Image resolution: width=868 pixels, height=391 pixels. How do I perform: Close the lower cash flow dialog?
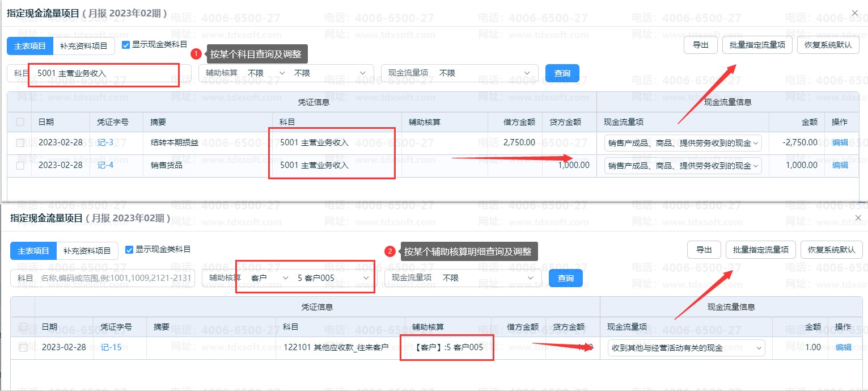coord(858,218)
